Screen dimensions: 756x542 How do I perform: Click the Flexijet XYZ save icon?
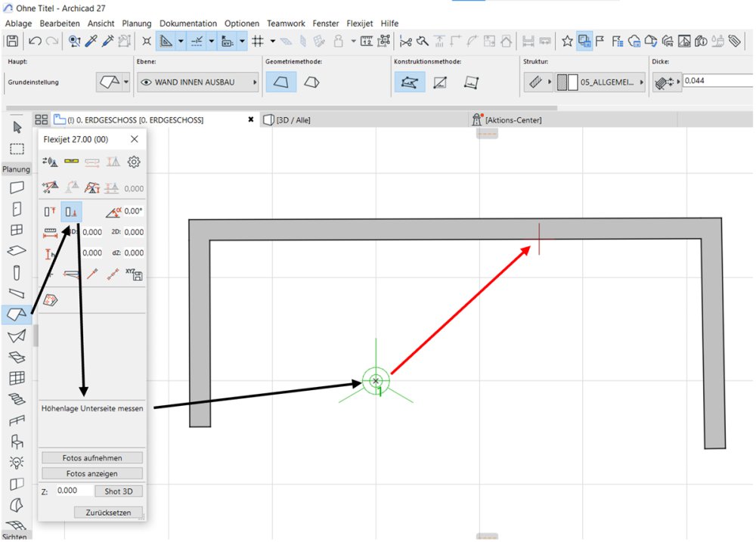coord(134,274)
